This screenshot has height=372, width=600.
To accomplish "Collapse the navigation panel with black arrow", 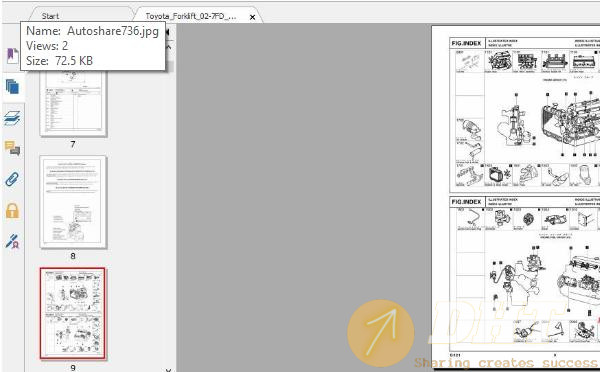I will (167, 33).
